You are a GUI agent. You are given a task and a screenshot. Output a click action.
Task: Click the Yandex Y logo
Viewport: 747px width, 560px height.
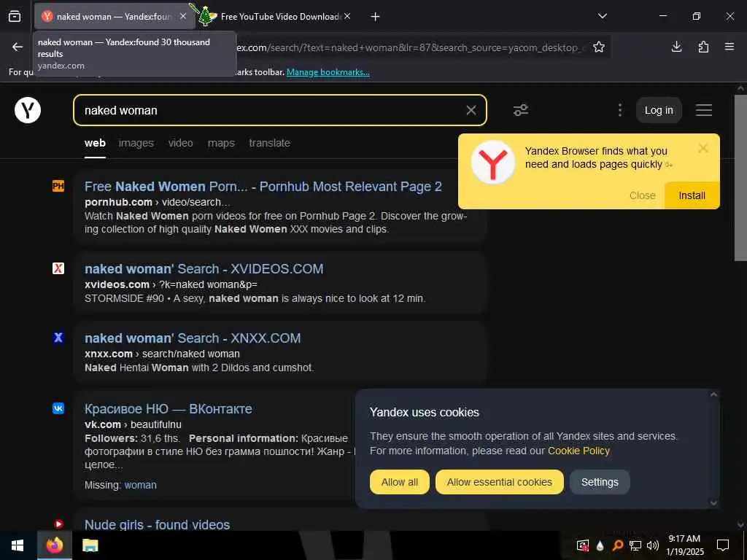(28, 110)
